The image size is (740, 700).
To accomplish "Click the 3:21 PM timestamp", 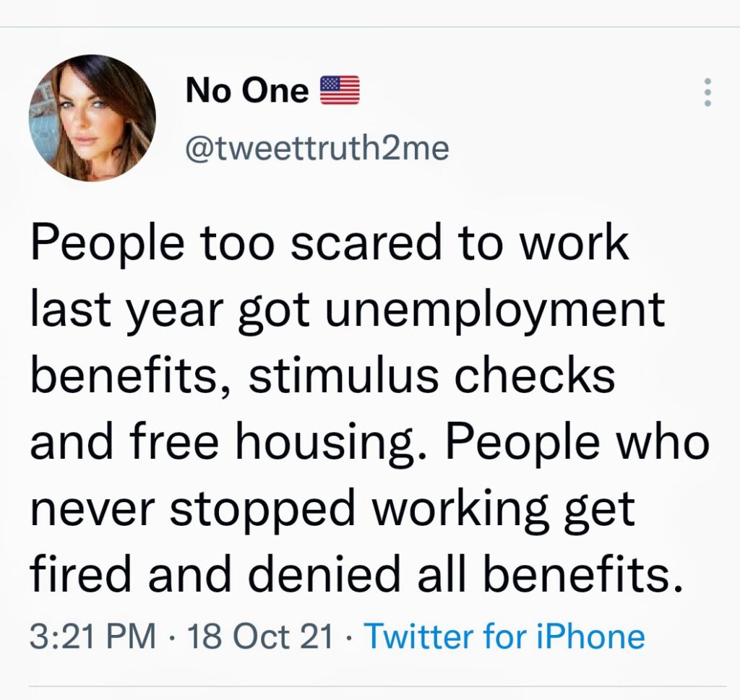I will point(93,636).
